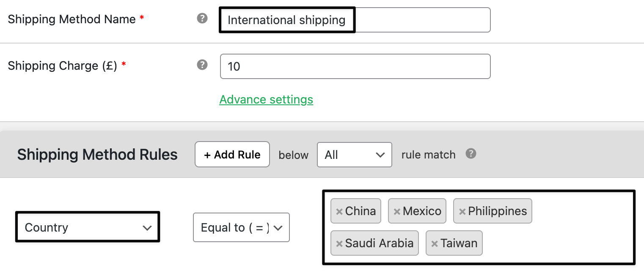
Task: Click the Shipping Method Name label
Action: 72,19
